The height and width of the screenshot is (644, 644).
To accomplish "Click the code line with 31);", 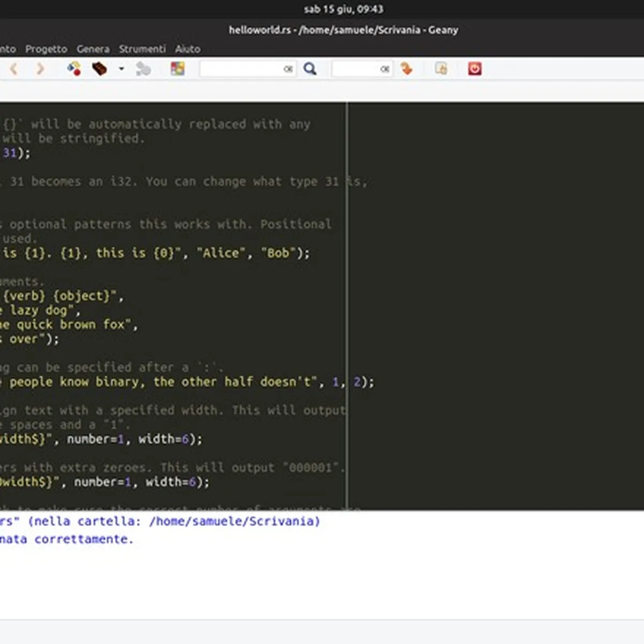I will pyautogui.click(x=16, y=153).
